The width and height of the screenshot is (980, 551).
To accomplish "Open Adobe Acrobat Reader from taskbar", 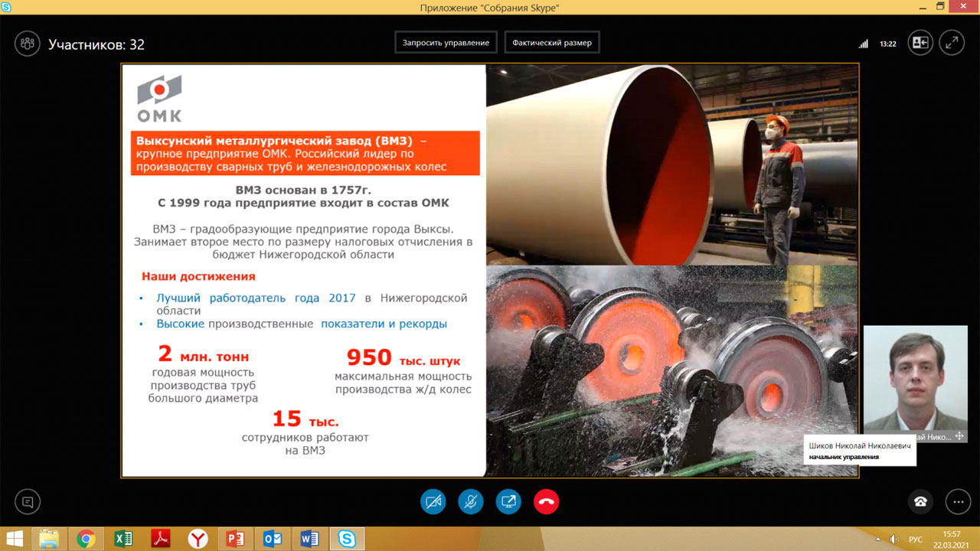I will click(161, 540).
